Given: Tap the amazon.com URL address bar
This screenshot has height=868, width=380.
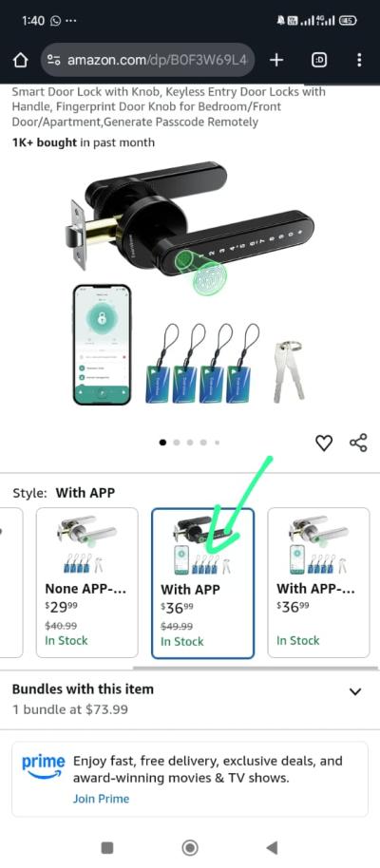Looking at the screenshot, I should (x=147, y=60).
